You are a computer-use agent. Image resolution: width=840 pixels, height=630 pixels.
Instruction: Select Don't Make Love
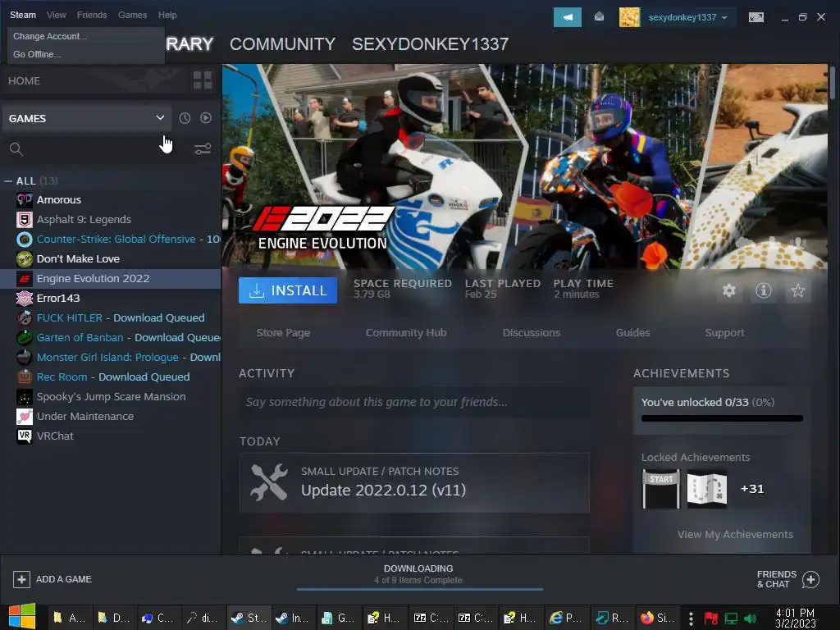click(78, 258)
